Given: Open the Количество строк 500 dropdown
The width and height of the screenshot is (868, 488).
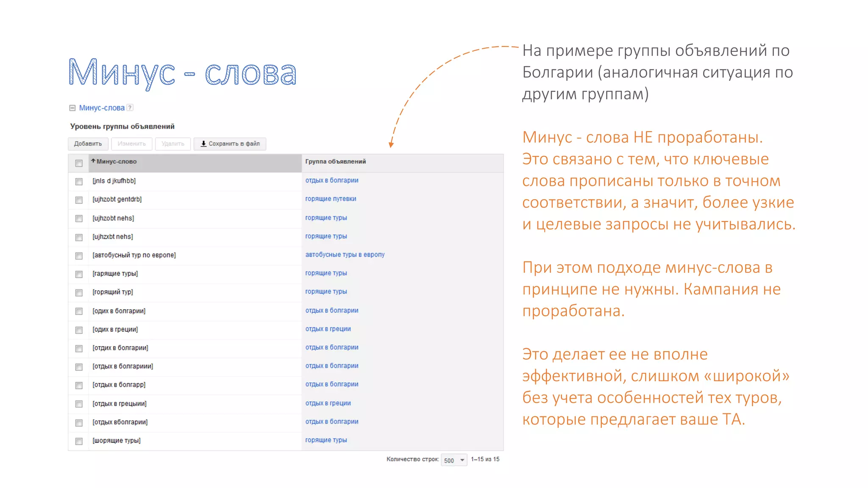Looking at the screenshot, I should (454, 460).
